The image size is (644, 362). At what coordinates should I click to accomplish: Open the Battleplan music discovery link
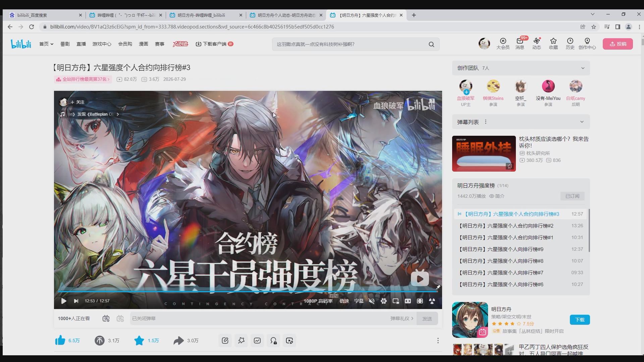pos(90,114)
